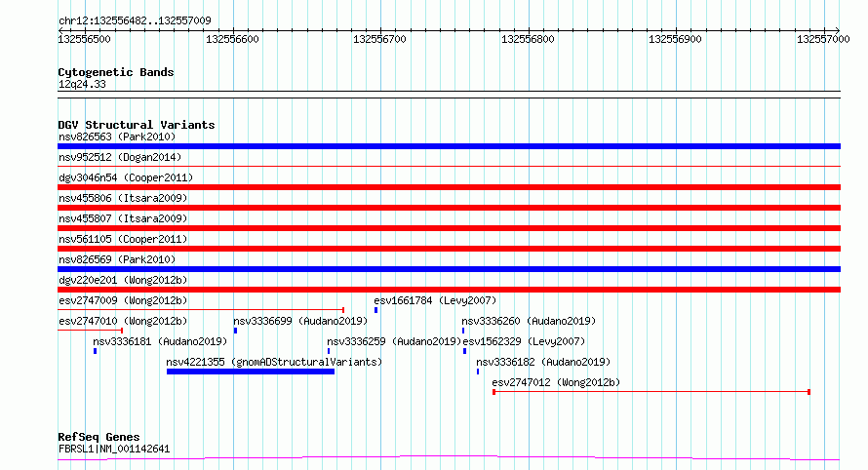Click the 12q24.33 band label

(82, 84)
